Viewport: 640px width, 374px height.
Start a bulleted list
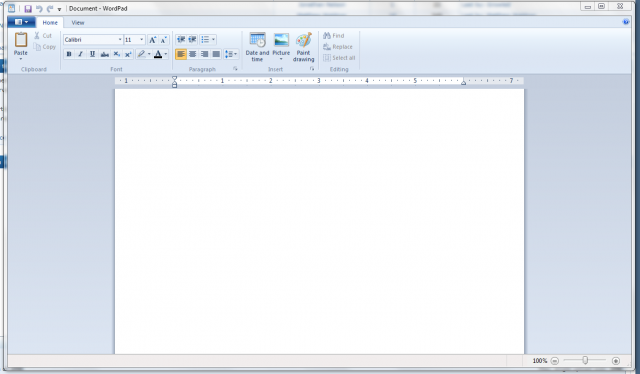click(x=205, y=40)
